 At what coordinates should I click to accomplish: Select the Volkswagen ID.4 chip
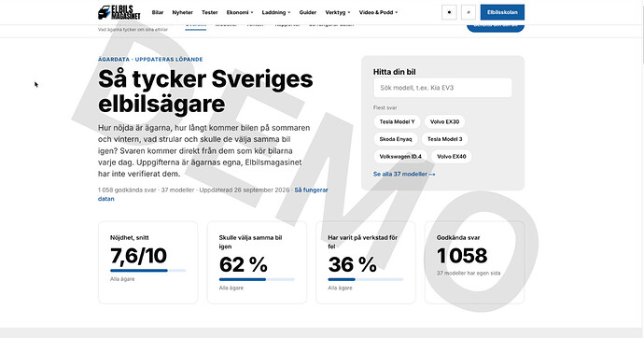click(x=400, y=157)
